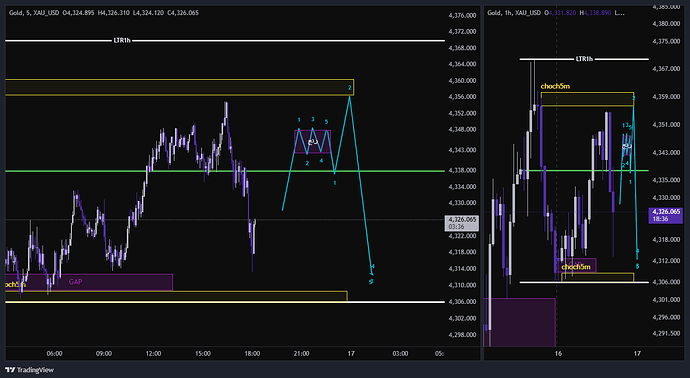Click 4,376.000 on the 5-minute price axis
The width and height of the screenshot is (690, 378).
pos(462,15)
